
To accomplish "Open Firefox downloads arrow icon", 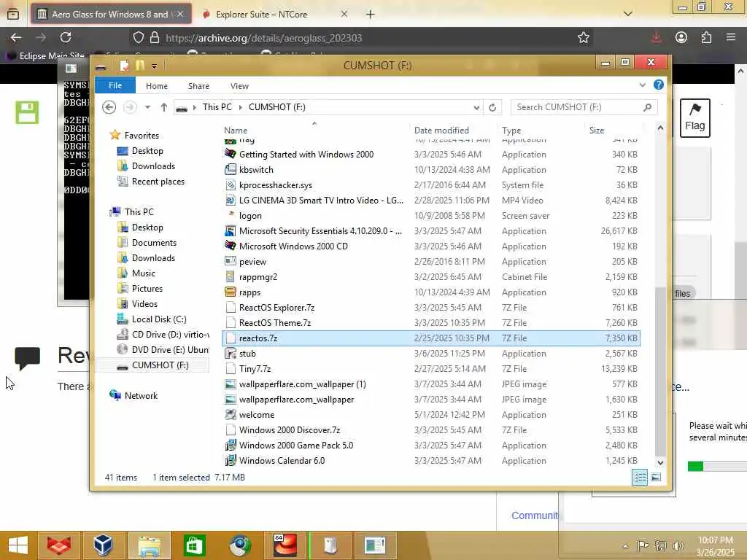I will pyautogui.click(x=656, y=37).
